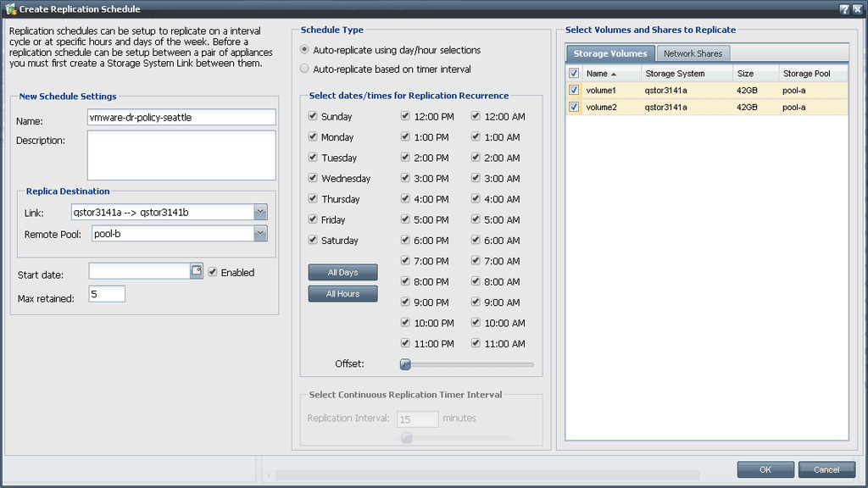Open the Start date calendar picker
The image size is (868, 488).
[x=194, y=271]
